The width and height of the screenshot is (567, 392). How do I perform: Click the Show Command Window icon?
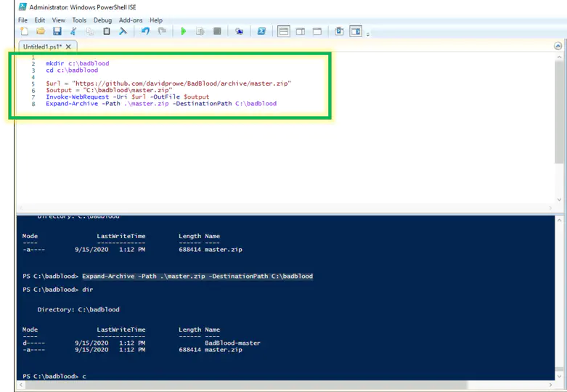[x=339, y=31]
